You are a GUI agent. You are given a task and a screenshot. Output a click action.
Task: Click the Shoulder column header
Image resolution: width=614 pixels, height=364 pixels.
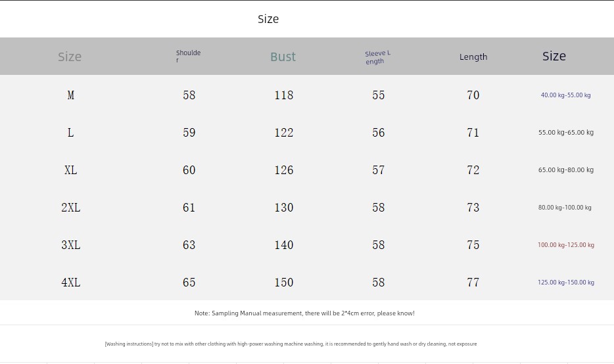188,56
